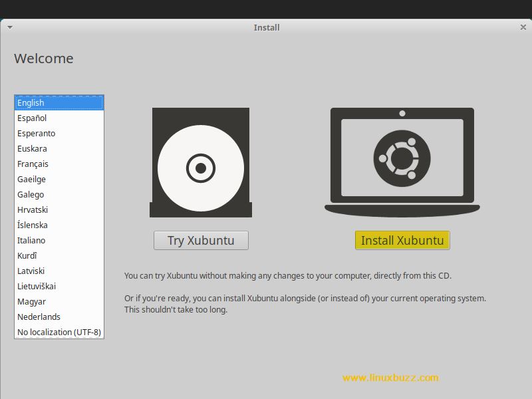The width and height of the screenshot is (532, 399).
Task: Select Latviski in the list
Action: (59, 271)
